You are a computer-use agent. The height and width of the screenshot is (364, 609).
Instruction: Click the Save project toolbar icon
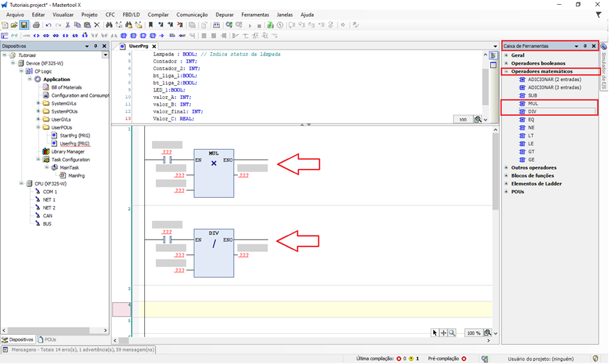click(x=24, y=25)
